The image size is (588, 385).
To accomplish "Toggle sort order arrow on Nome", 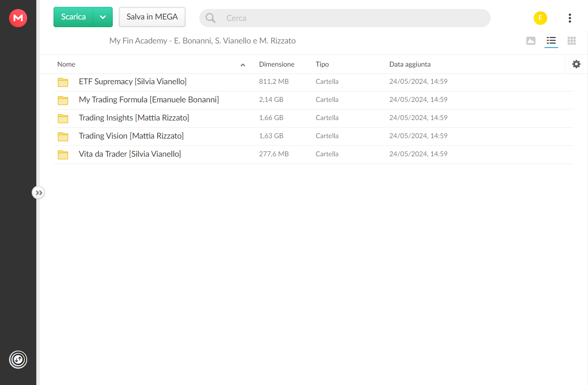I will pyautogui.click(x=243, y=65).
